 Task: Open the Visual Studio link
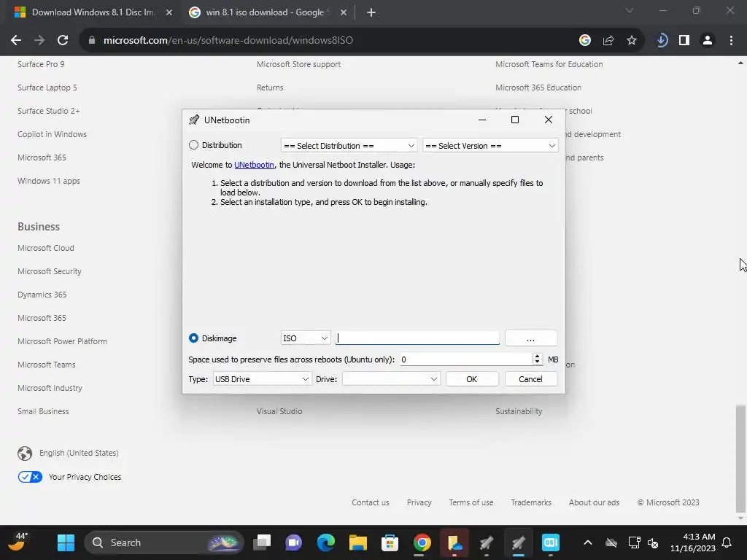(279, 411)
